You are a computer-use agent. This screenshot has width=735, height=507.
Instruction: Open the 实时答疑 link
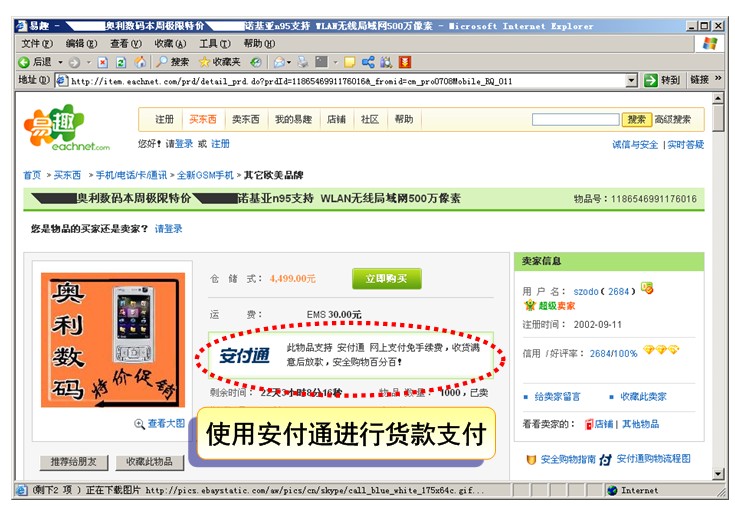[685, 145]
